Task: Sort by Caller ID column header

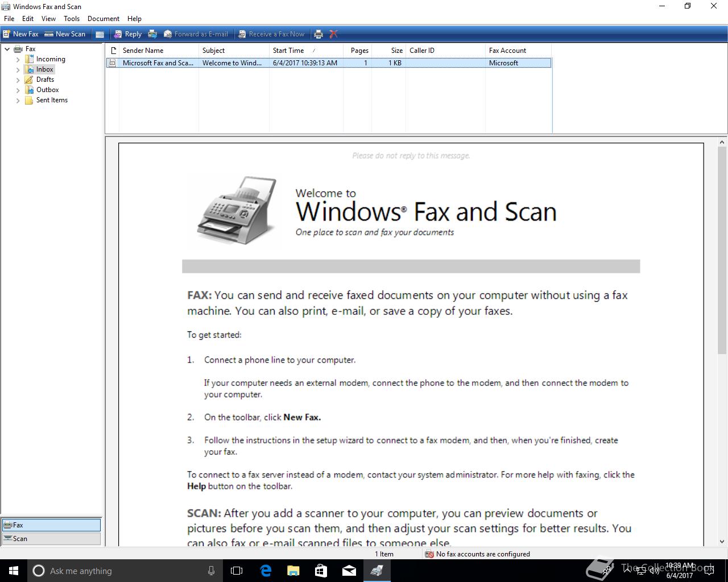Action: pos(445,51)
